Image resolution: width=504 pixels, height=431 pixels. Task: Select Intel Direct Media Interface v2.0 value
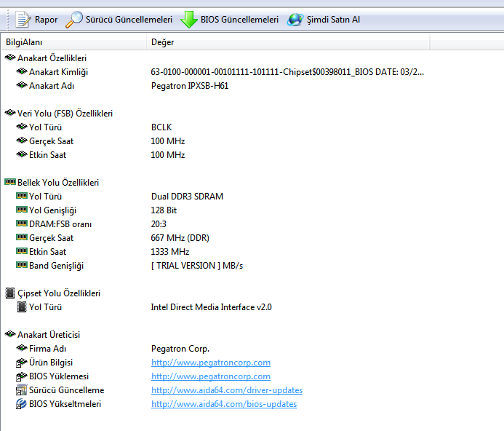[x=211, y=307]
